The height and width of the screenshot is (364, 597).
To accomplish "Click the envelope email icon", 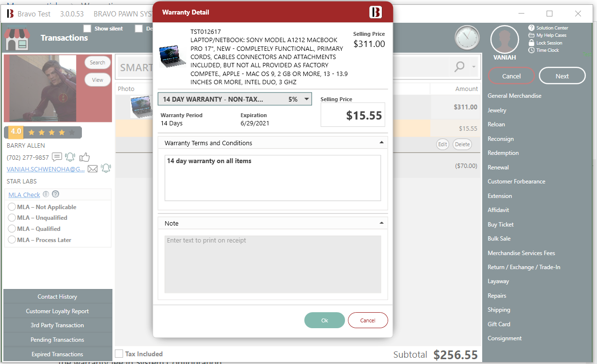I will [93, 169].
